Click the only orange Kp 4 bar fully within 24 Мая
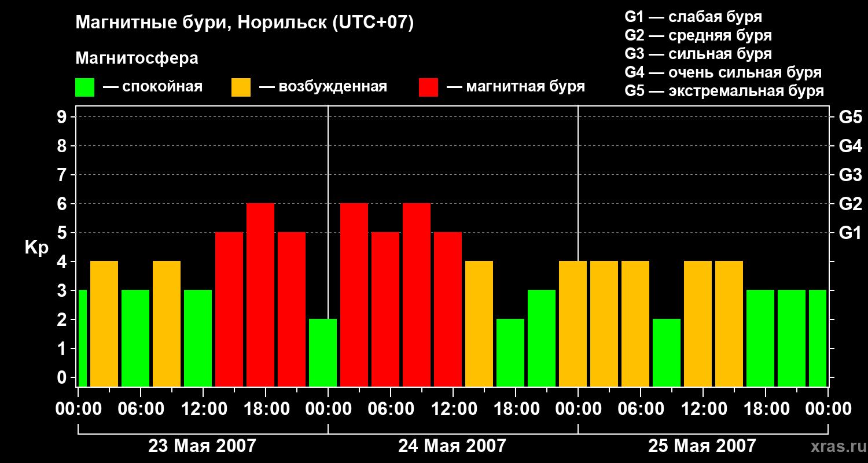This screenshot has width=868, height=463. [x=479, y=324]
